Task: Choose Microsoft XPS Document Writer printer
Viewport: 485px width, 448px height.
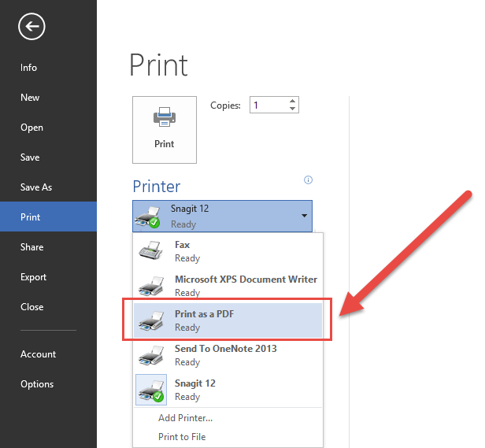Action: [x=228, y=286]
